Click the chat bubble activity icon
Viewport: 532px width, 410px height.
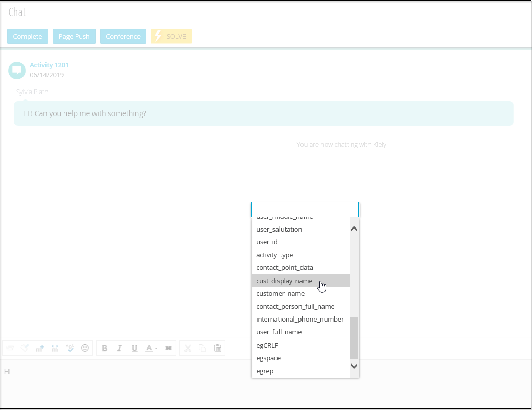coord(17,70)
